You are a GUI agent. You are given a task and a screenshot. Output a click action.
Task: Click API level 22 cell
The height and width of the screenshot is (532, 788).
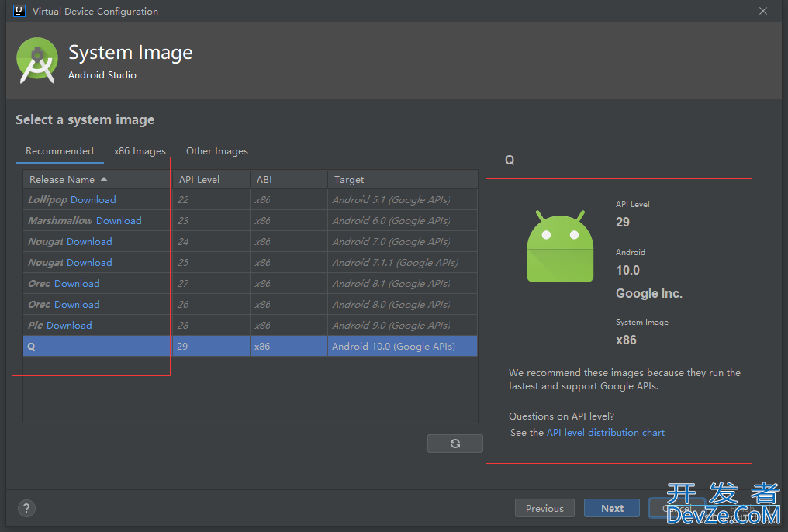click(212, 200)
